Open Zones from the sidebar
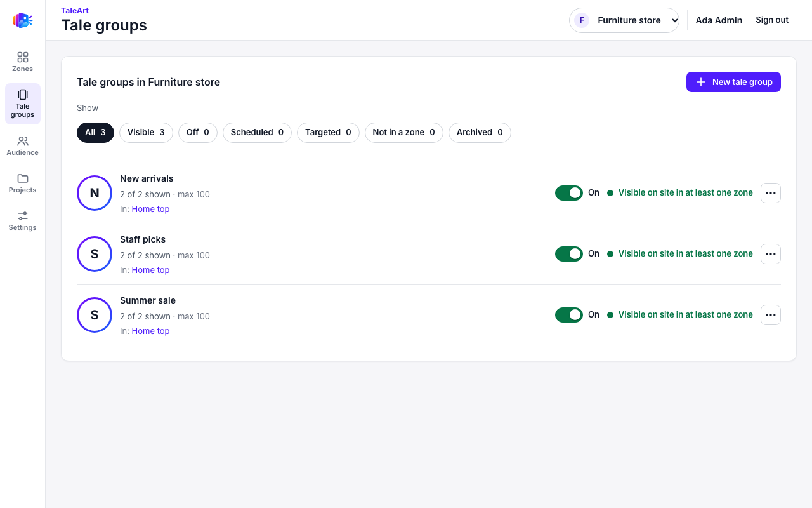Image resolution: width=812 pixels, height=508 pixels. 22,62
